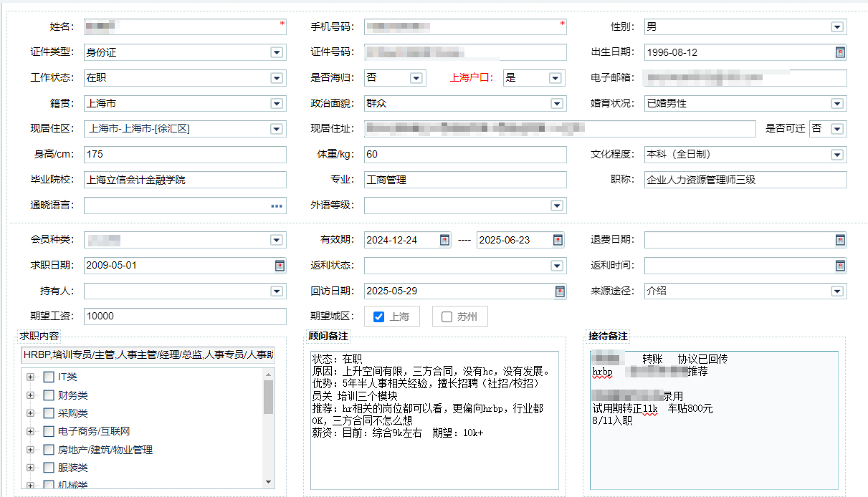Expand the 财务类 tree node
The height and width of the screenshot is (497, 868).
click(x=30, y=395)
